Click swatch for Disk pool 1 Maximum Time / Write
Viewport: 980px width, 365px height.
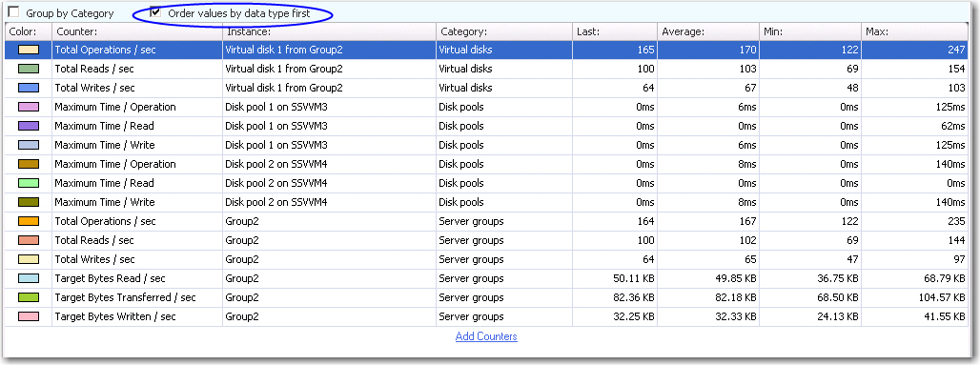pyautogui.click(x=30, y=145)
